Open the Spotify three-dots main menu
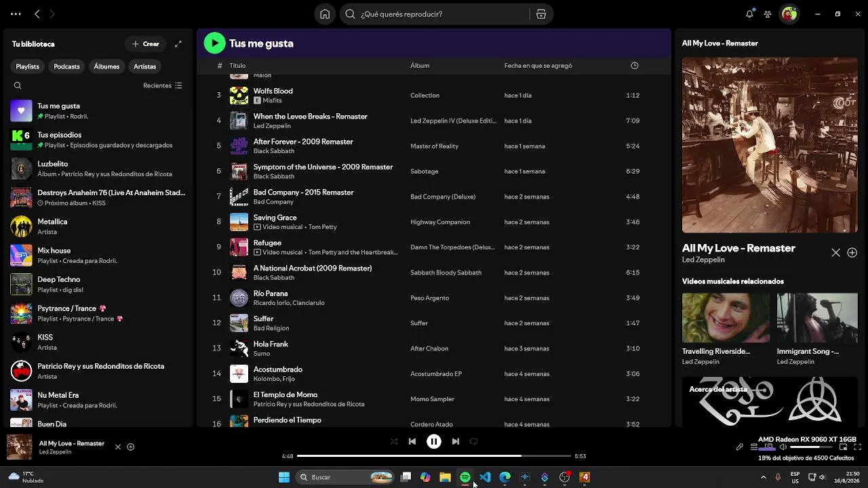Viewport: 868px width, 488px height. pos(16,14)
